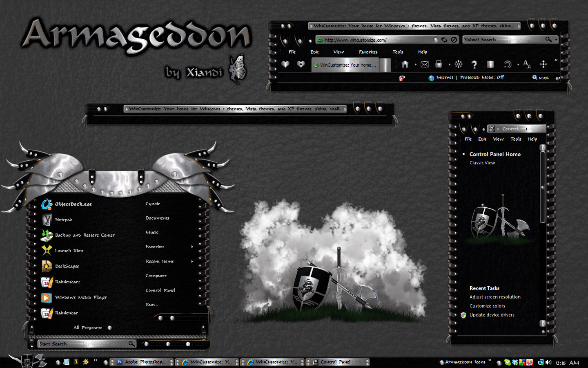
Task: Click the Text Size icon in browser toolbar
Action: tap(527, 64)
